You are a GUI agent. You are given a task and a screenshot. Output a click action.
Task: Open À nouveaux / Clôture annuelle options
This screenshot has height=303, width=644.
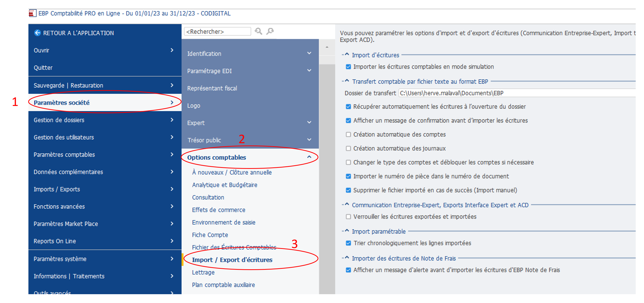point(232,172)
